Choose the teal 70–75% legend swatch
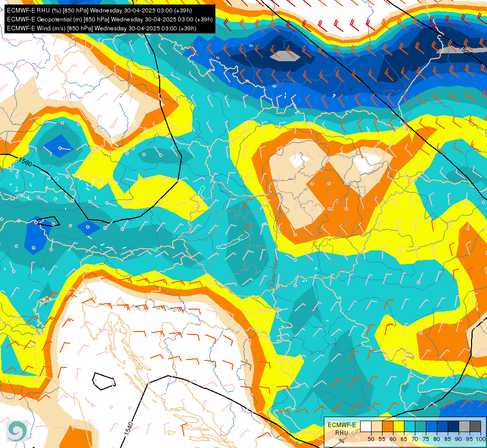Screen dimensions: 487x448 click(x=420, y=426)
